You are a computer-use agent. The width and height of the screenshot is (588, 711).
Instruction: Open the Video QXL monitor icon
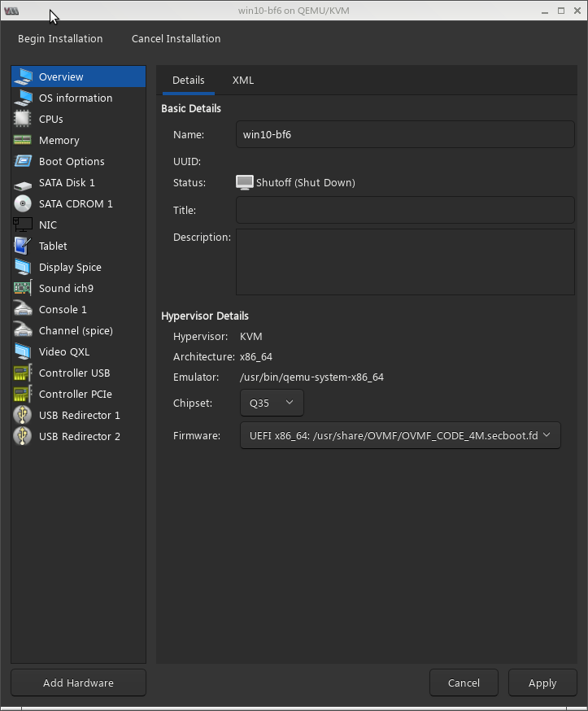(23, 351)
